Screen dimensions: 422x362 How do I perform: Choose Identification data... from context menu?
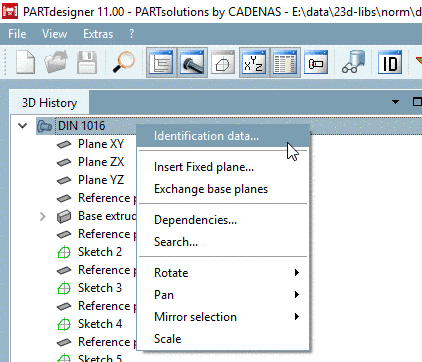(x=223, y=136)
